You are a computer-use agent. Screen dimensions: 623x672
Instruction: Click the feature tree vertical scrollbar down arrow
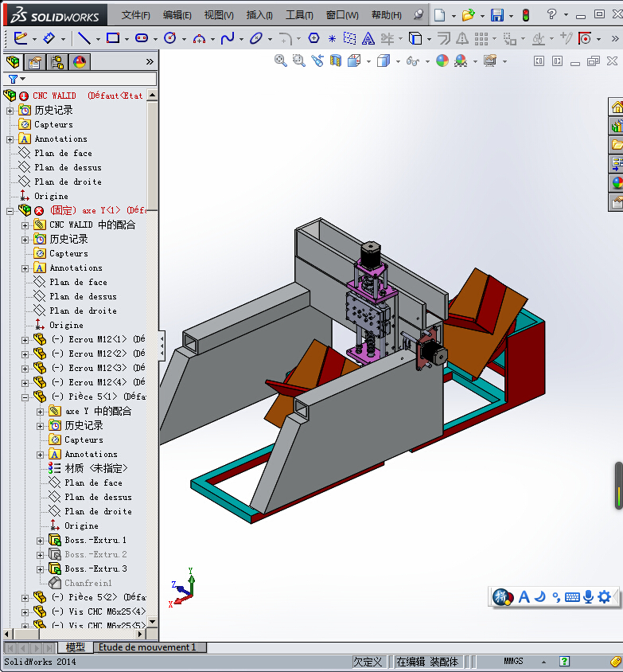coord(152,621)
